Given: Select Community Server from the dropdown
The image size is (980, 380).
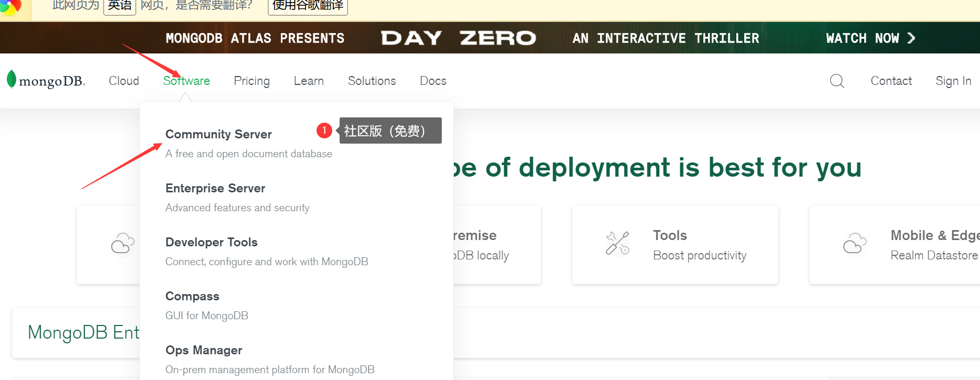Looking at the screenshot, I should [219, 134].
